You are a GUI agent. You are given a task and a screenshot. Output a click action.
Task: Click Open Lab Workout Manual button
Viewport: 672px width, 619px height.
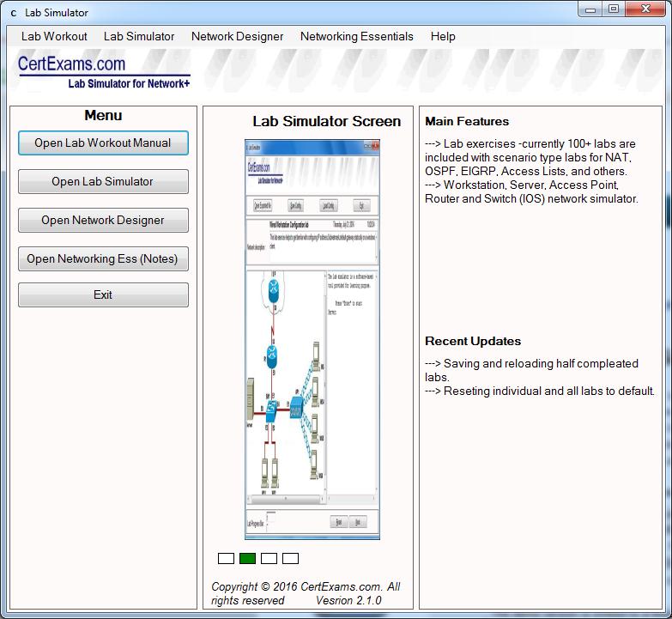click(x=103, y=143)
